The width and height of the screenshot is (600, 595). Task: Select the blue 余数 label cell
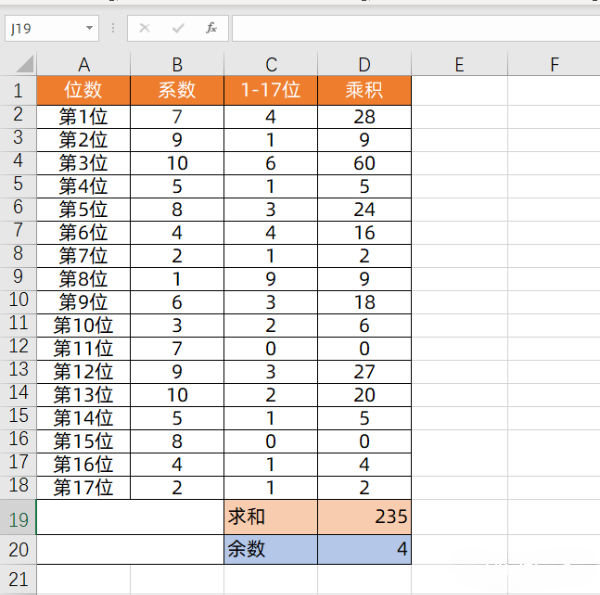coord(270,549)
